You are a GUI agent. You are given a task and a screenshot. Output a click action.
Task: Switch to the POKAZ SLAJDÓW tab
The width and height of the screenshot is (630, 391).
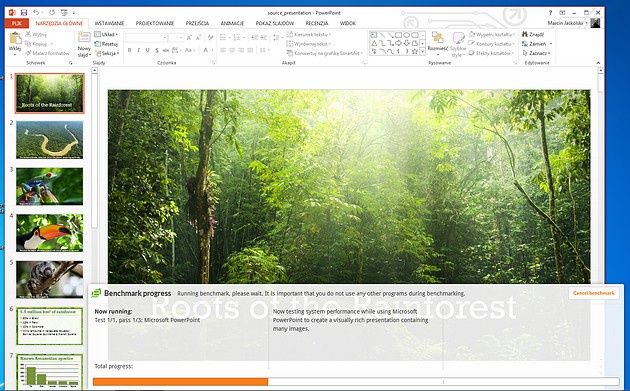(x=275, y=23)
